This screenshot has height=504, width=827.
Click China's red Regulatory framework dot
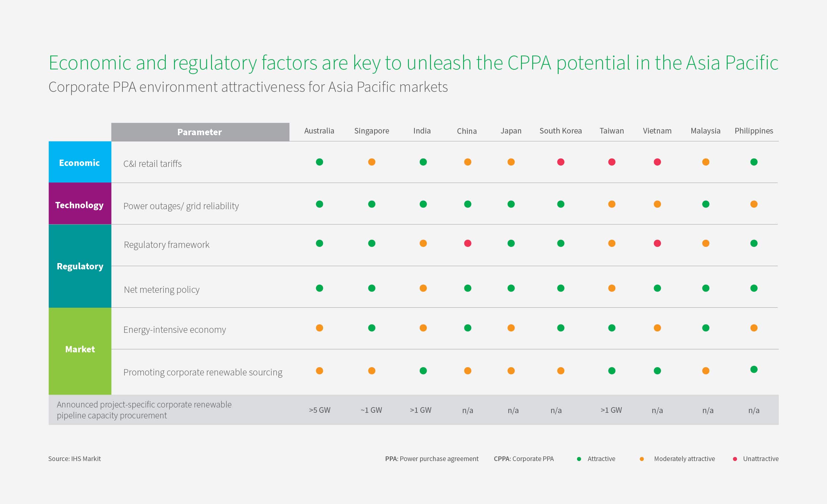(x=468, y=243)
